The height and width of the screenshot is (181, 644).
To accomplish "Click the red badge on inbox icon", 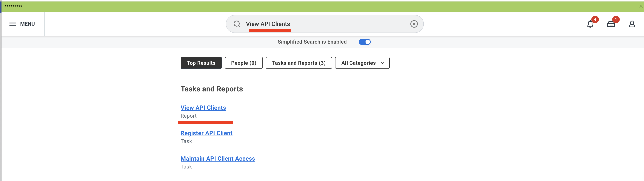I will (616, 19).
